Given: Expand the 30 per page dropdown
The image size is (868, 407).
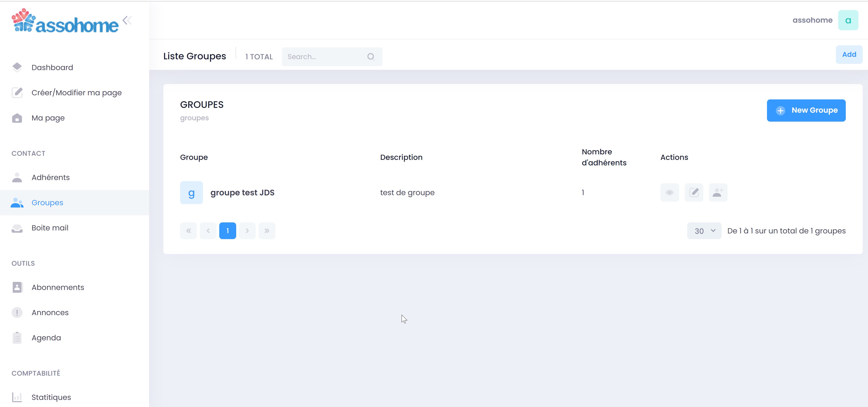Looking at the screenshot, I should (704, 231).
